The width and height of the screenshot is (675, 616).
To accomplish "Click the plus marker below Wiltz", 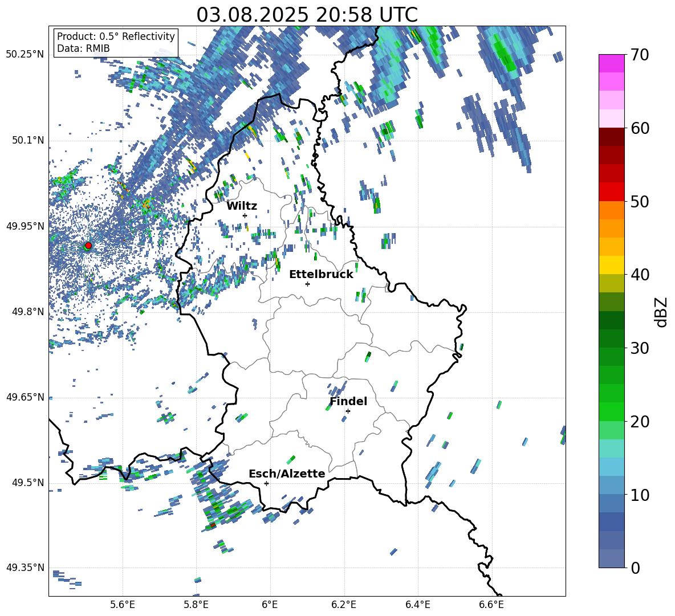I will click(245, 215).
